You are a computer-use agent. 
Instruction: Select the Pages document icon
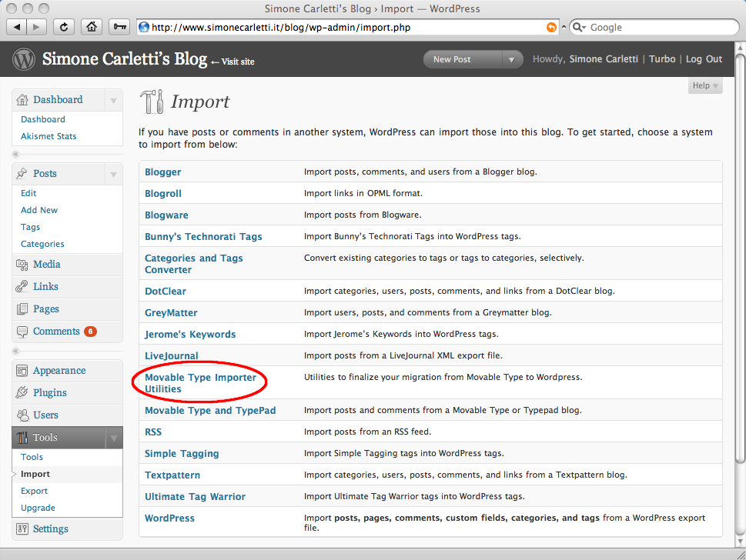tap(22, 308)
